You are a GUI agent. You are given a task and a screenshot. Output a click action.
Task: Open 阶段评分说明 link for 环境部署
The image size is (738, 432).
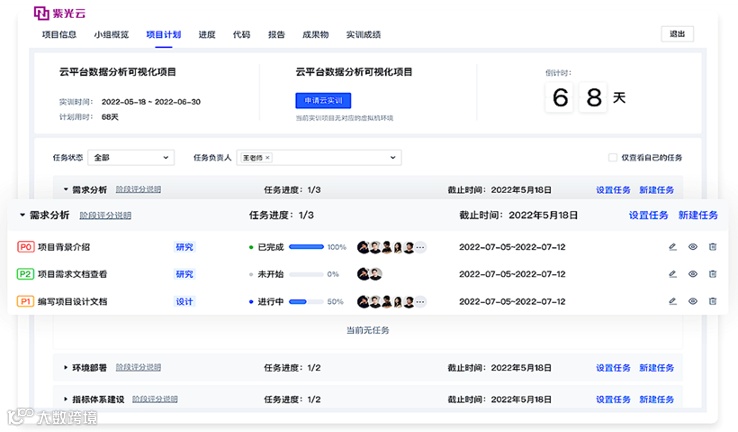(x=138, y=367)
